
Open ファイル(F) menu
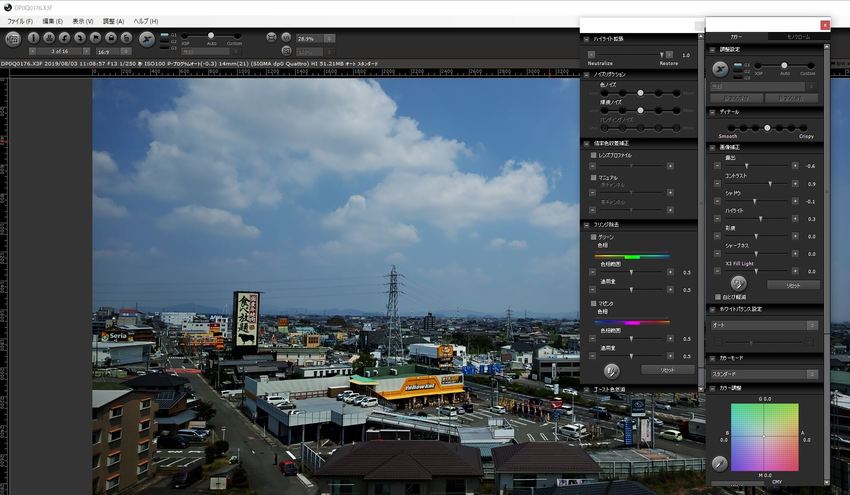(x=20, y=21)
